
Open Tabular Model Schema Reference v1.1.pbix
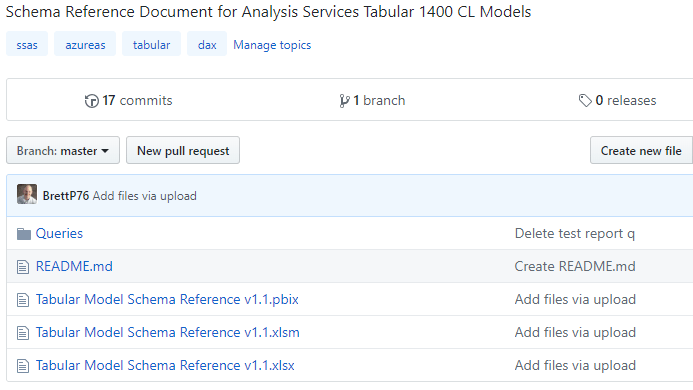pyautogui.click(x=167, y=299)
